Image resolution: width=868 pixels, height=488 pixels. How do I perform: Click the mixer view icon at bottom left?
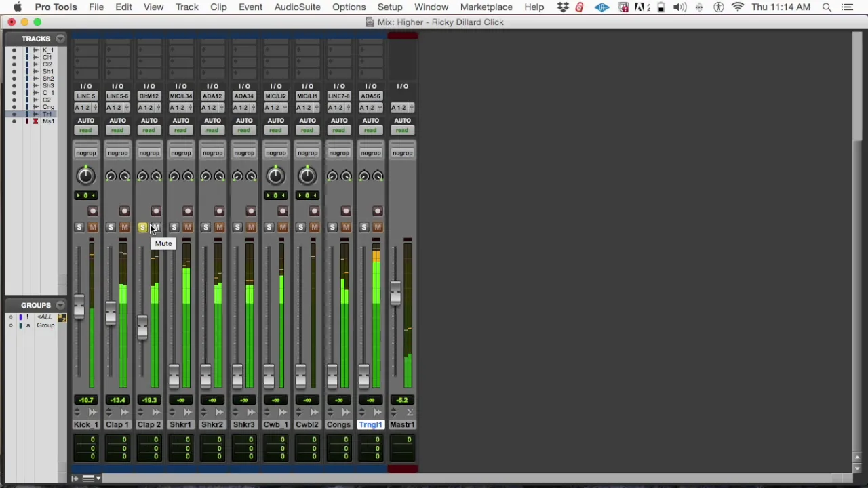(87, 479)
